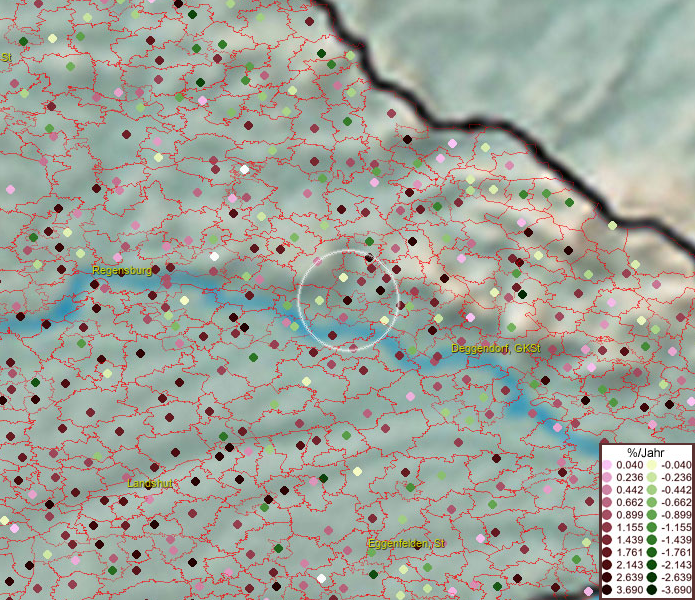Select the legend number 2.639
Viewport: 695px width, 600px height.
pyautogui.click(x=630, y=577)
